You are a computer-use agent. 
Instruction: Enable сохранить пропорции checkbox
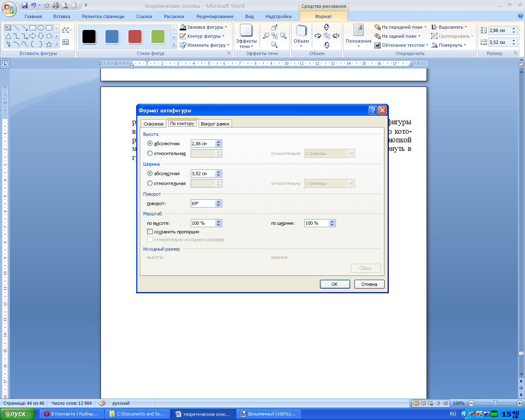tap(150, 232)
